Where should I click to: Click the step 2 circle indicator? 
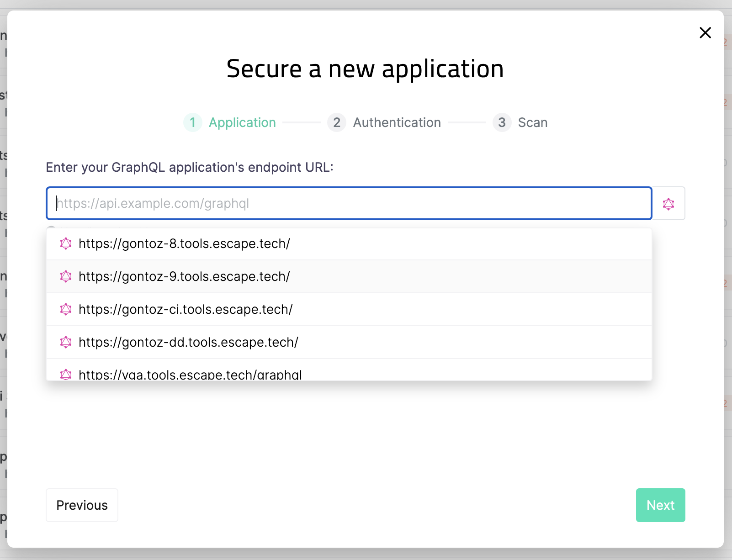[x=336, y=122]
